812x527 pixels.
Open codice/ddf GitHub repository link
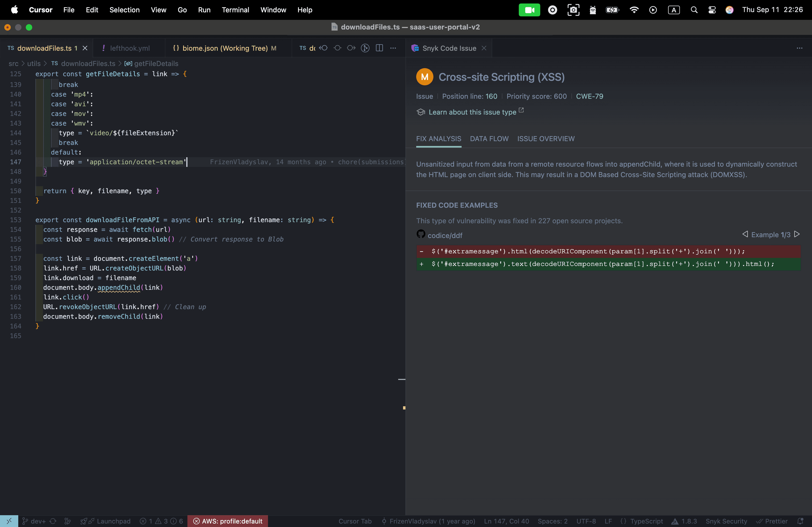point(445,235)
